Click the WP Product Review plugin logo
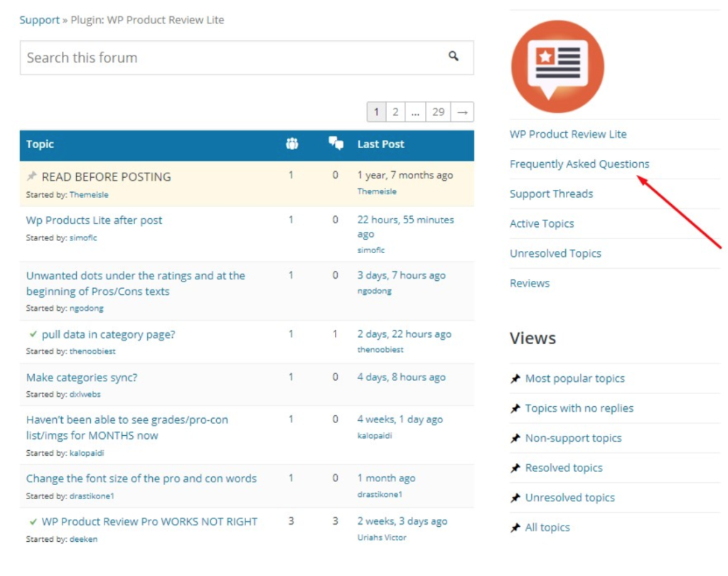The width and height of the screenshot is (728, 576). tap(557, 66)
